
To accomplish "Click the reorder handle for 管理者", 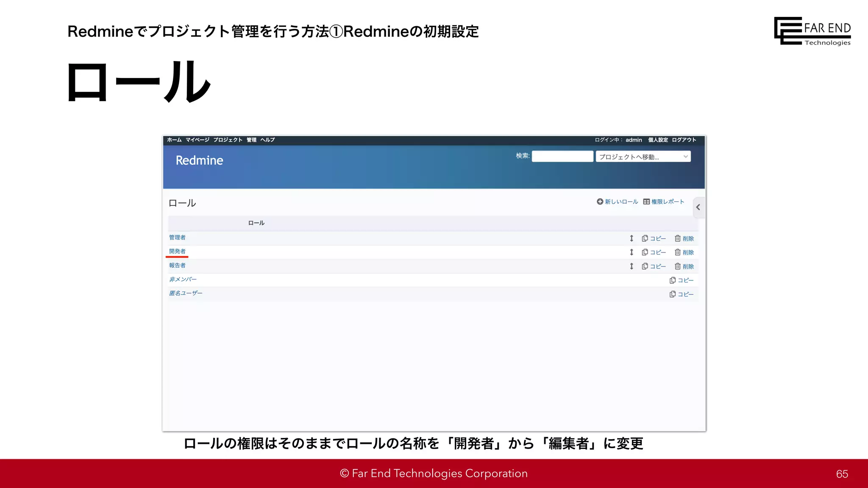I will (632, 238).
